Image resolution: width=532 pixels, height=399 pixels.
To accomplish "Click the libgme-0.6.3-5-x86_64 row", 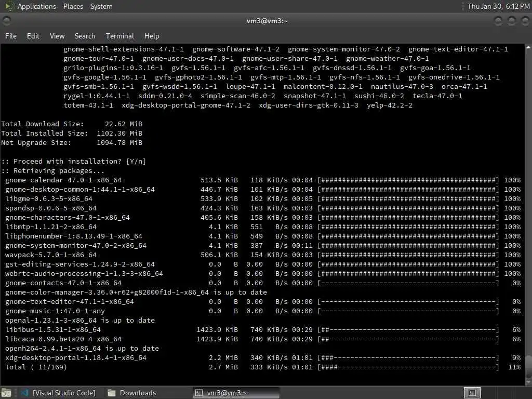I will [262, 199].
